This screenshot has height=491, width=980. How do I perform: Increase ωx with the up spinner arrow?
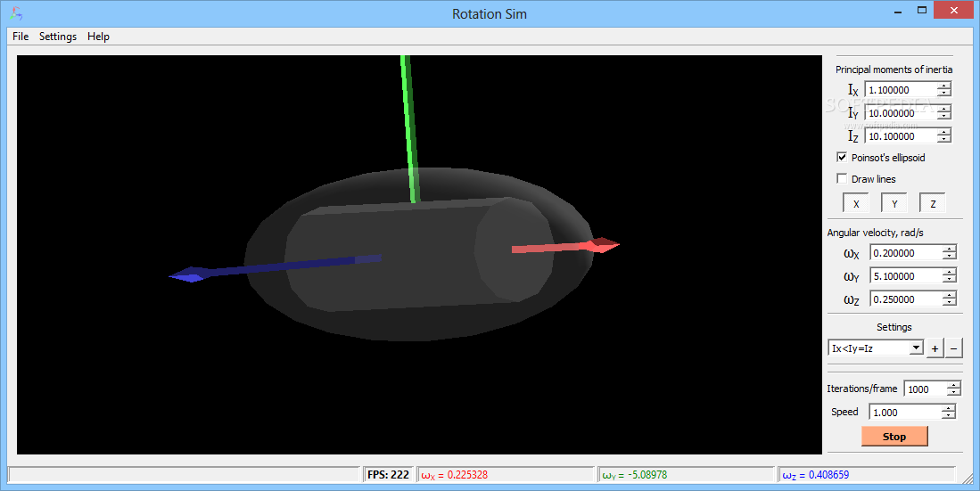[x=950, y=249]
